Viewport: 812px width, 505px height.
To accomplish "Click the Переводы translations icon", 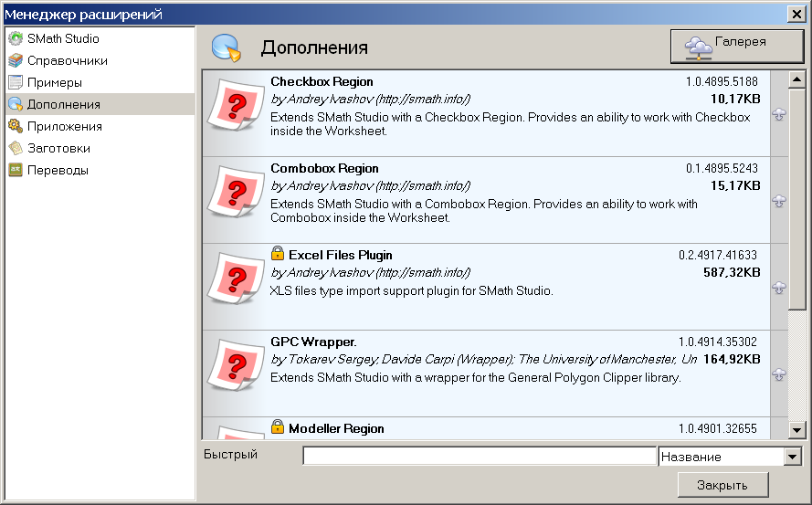I will [15, 171].
